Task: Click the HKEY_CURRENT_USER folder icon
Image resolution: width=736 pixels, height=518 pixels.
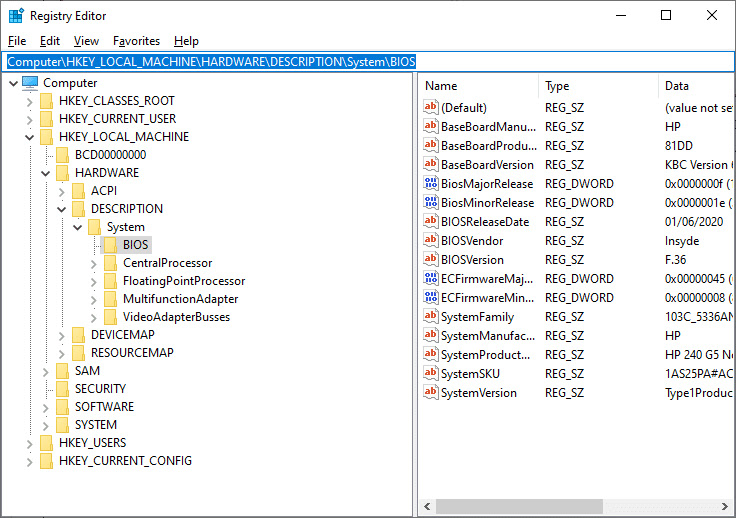Action: pyautogui.click(x=46, y=119)
